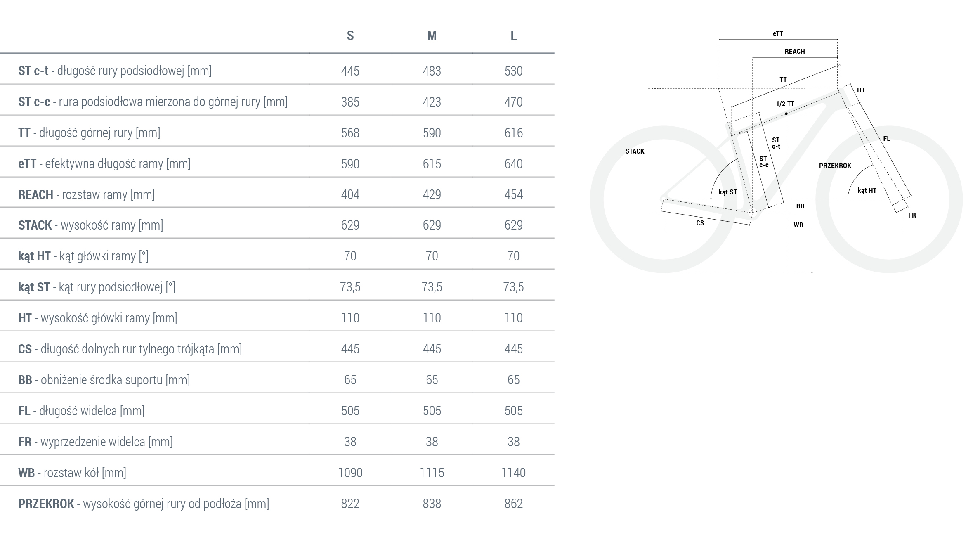This screenshot has height=542, width=980.
Task: Click the 1/2 TT label in diagram
Action: [785, 104]
